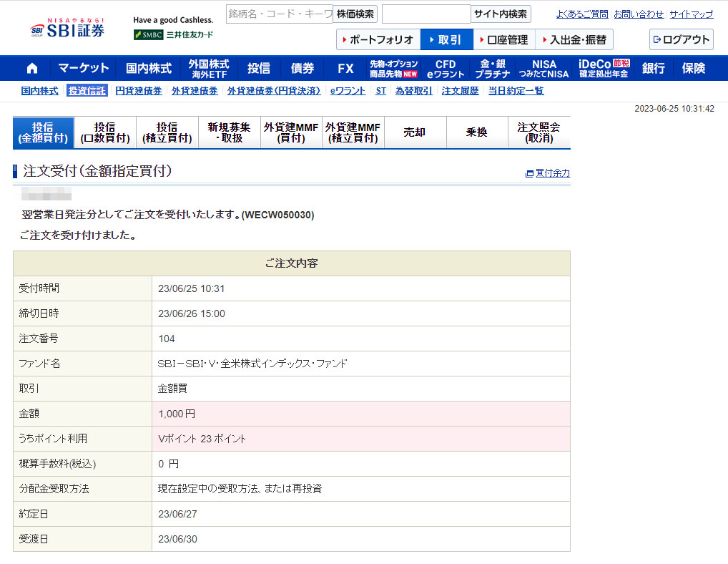Click the 株価検索 button
Image resolution: width=728 pixels, height=564 pixels.
point(355,14)
